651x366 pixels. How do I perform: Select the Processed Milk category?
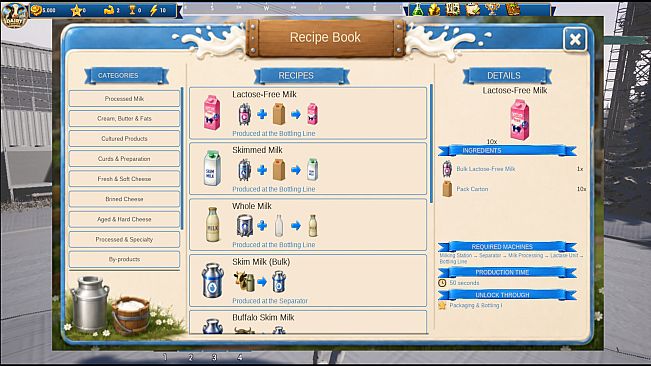(124, 99)
